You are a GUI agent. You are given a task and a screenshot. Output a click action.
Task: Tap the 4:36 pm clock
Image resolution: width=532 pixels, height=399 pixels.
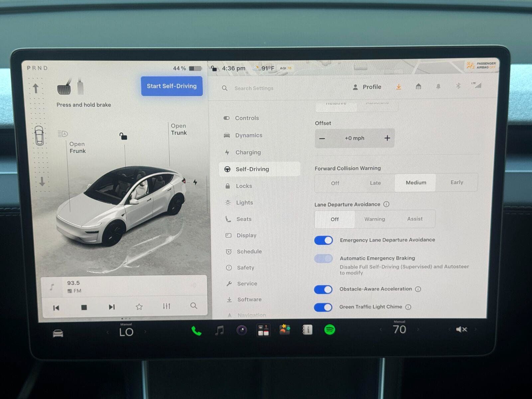[233, 69]
